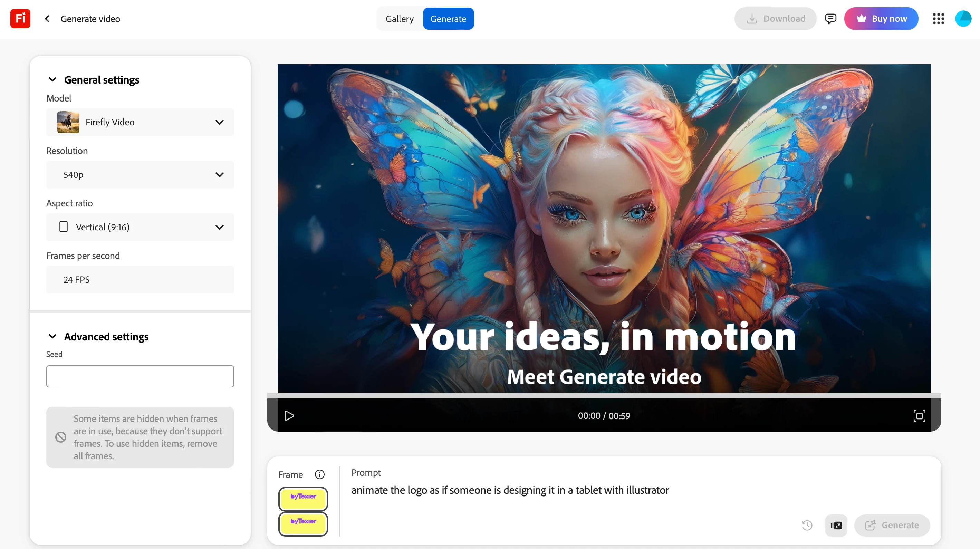Click the video progress bar
The width and height of the screenshot is (980, 549).
604,396
